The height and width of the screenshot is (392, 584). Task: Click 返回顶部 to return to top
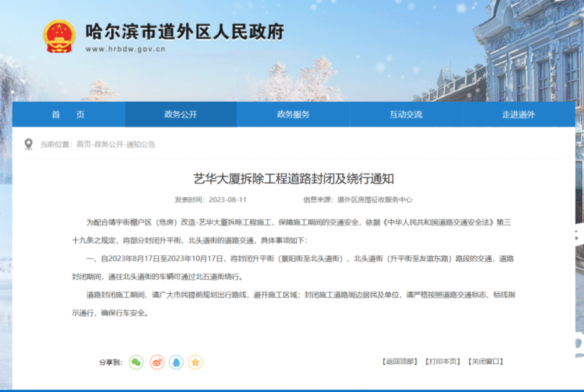click(399, 362)
